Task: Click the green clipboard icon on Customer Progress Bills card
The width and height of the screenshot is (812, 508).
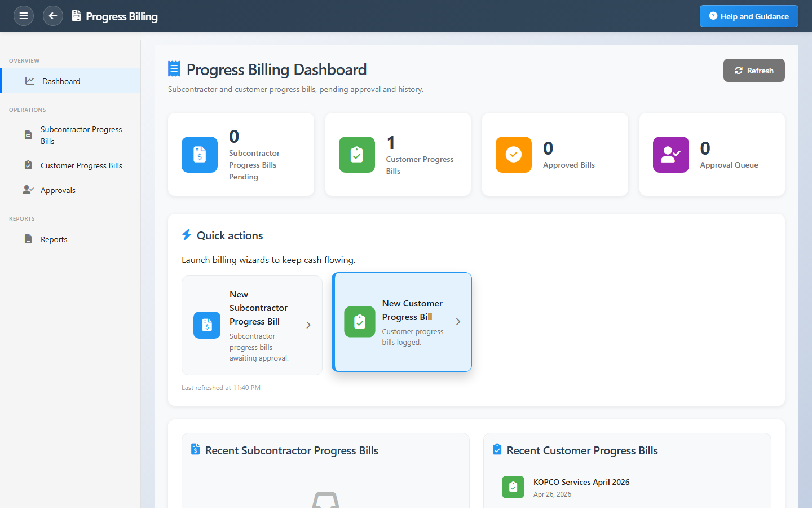Action: (357, 155)
